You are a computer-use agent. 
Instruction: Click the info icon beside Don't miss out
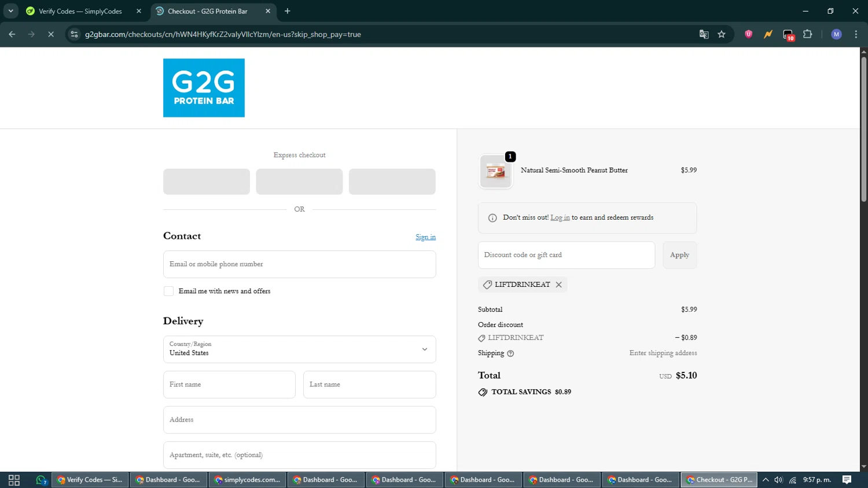pos(492,218)
